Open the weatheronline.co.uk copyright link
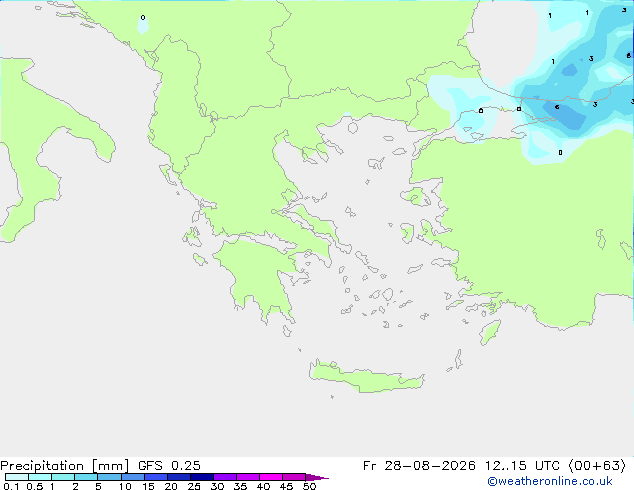Screen dimensions: 634x490 point(549,481)
